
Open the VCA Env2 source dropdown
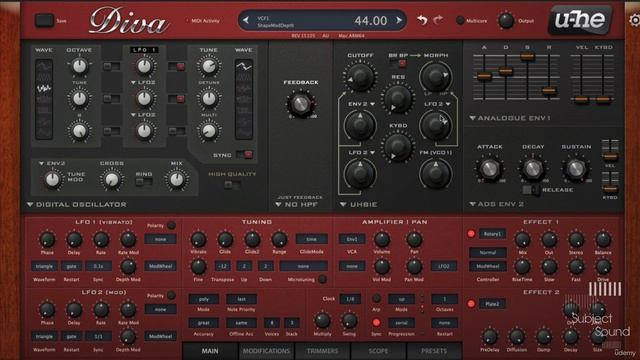click(352, 239)
